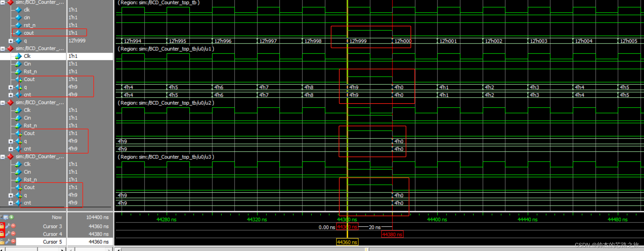The height and width of the screenshot is (251, 644).
Task: Click the region label ending in u0/u2
Action: [x=166, y=103]
